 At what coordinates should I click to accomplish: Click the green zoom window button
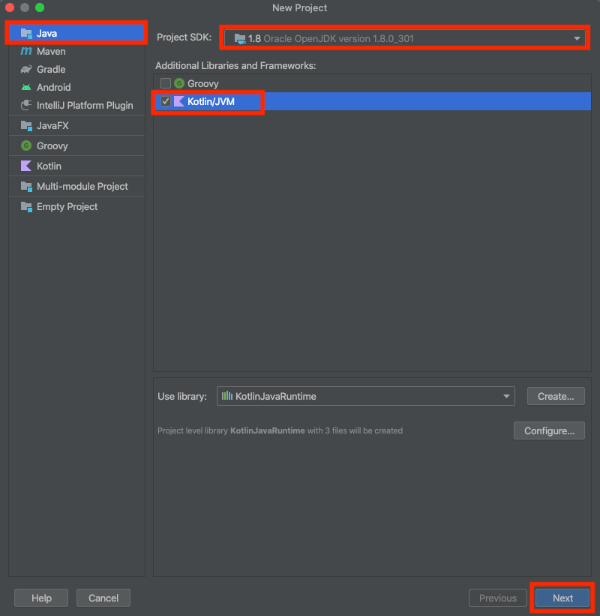[40, 7]
